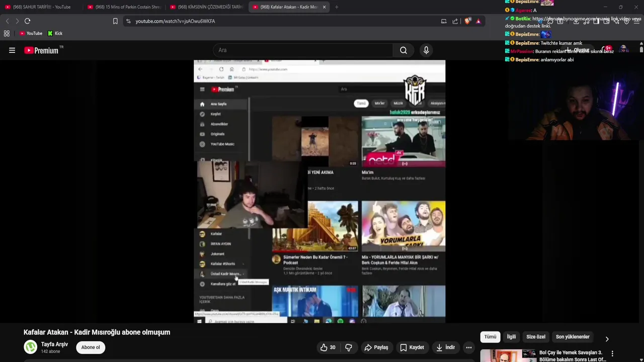Dislike the video
The image size is (644, 362).
(x=348, y=347)
